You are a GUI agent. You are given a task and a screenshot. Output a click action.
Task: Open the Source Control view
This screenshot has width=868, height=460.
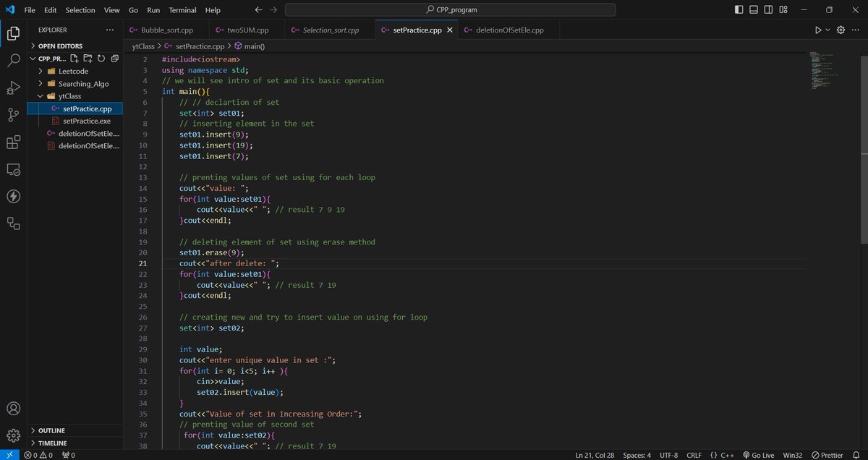click(x=13, y=114)
